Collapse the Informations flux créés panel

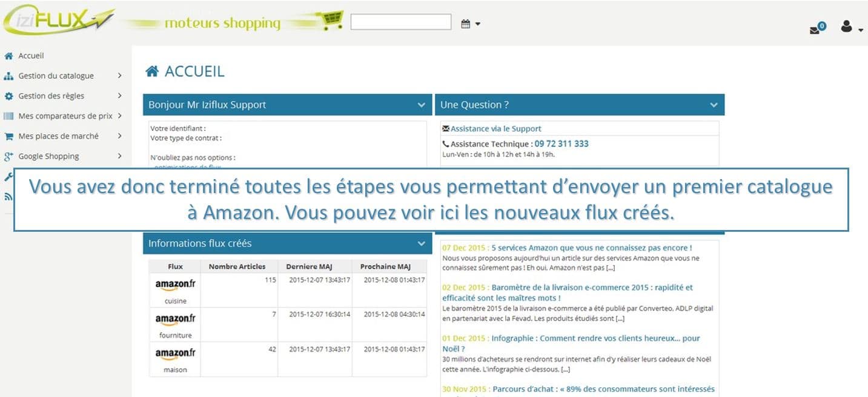(x=422, y=243)
